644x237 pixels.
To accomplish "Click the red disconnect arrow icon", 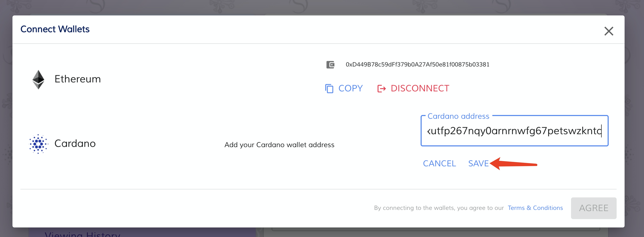I will [381, 88].
